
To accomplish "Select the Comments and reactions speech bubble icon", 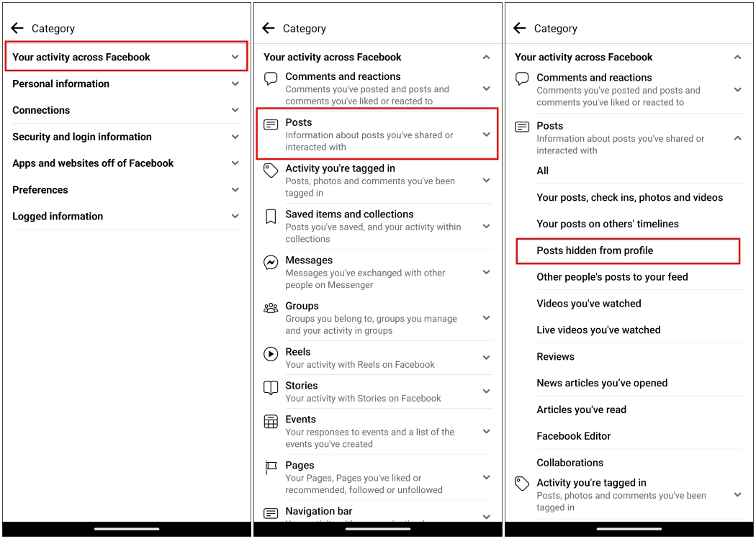I will pyautogui.click(x=270, y=78).
